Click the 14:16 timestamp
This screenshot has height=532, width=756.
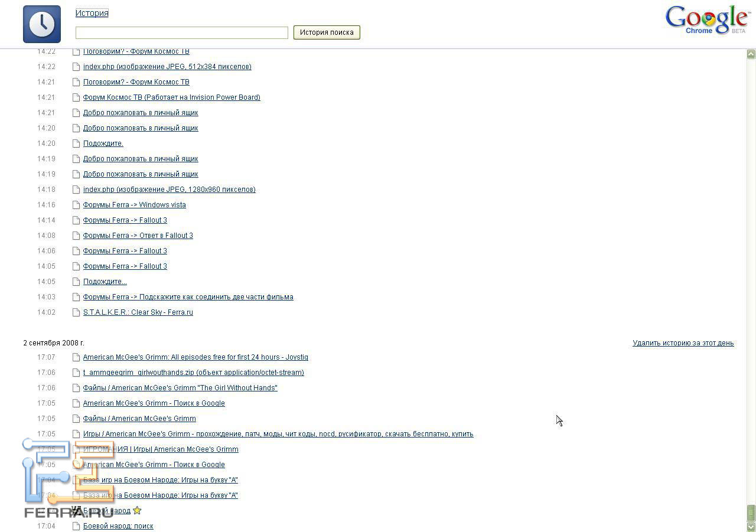pos(46,205)
